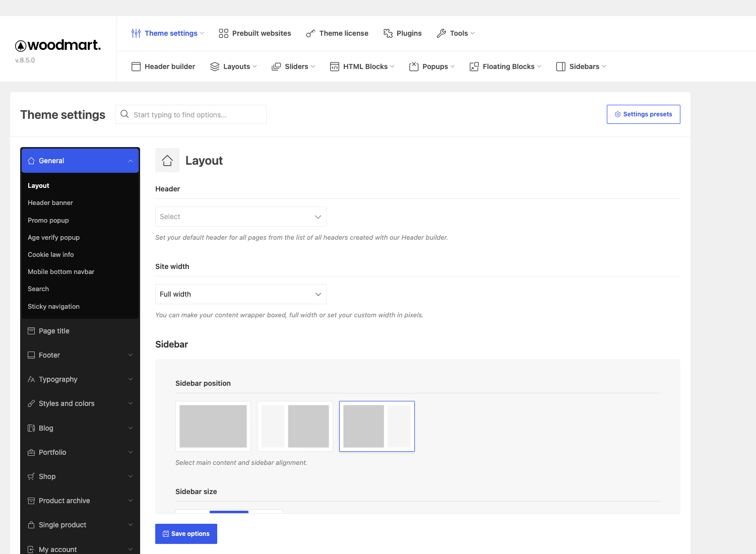This screenshot has width=756, height=554.
Task: Select the no-sidebar layout option
Action: [x=213, y=426]
